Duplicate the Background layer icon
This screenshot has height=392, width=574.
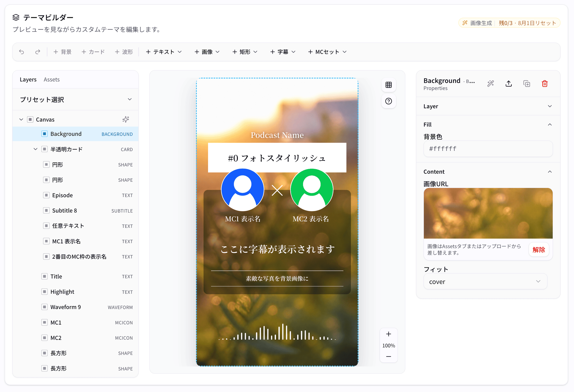tap(527, 83)
